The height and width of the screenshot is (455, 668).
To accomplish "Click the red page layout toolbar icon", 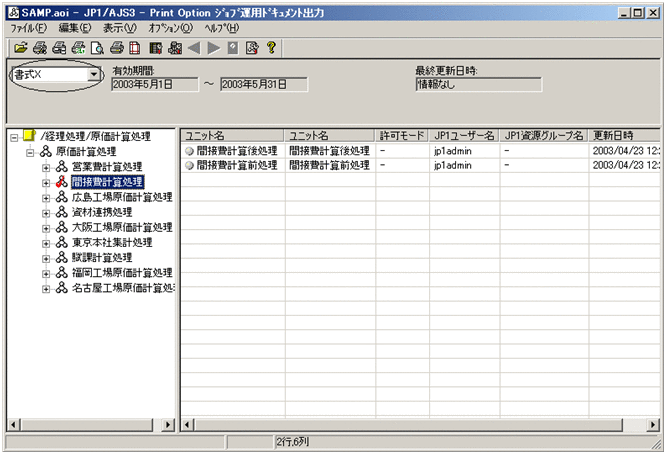I will (x=134, y=47).
